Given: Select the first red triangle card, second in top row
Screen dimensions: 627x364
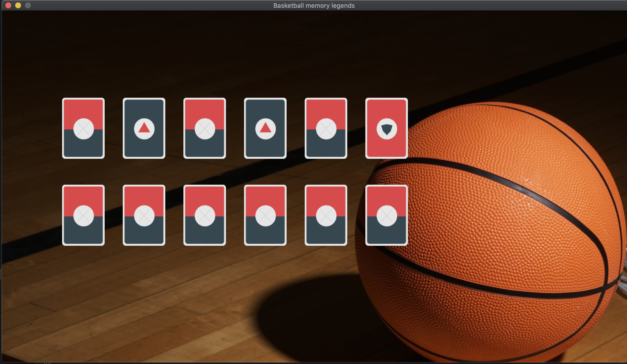Looking at the screenshot, I should [144, 128].
